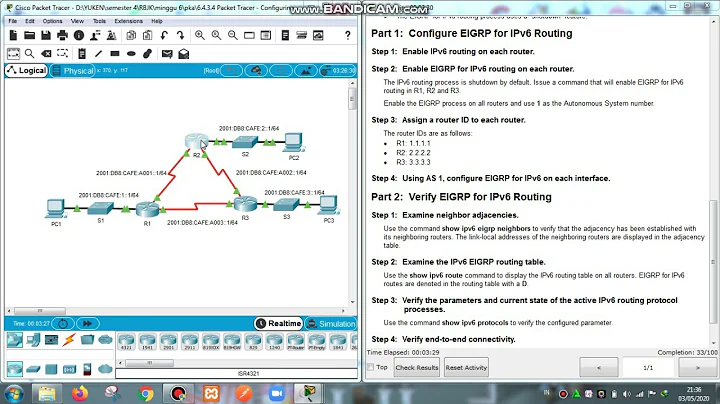Open file using the folder toolbar icon

(29, 35)
